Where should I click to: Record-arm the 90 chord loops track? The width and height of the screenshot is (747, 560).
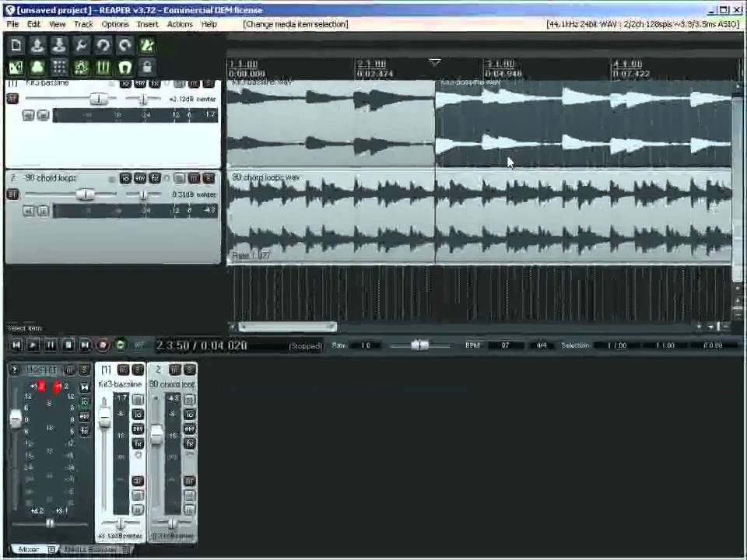12,194
